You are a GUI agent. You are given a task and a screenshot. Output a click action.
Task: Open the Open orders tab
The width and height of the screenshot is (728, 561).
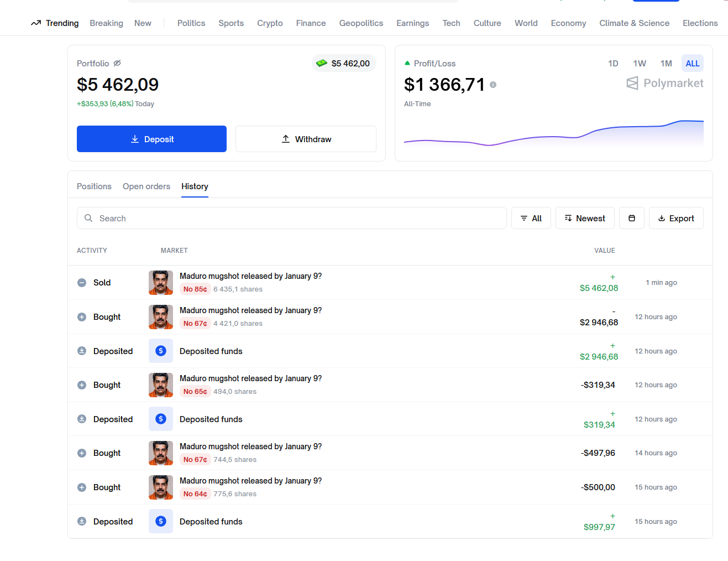tap(146, 186)
